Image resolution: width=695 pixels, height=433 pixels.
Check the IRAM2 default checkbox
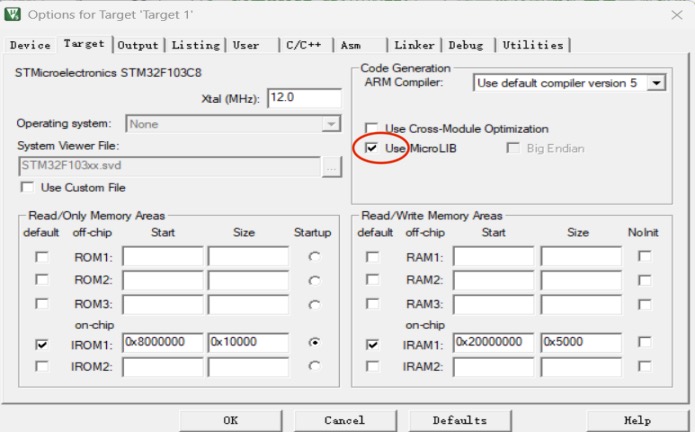pyautogui.click(x=373, y=367)
